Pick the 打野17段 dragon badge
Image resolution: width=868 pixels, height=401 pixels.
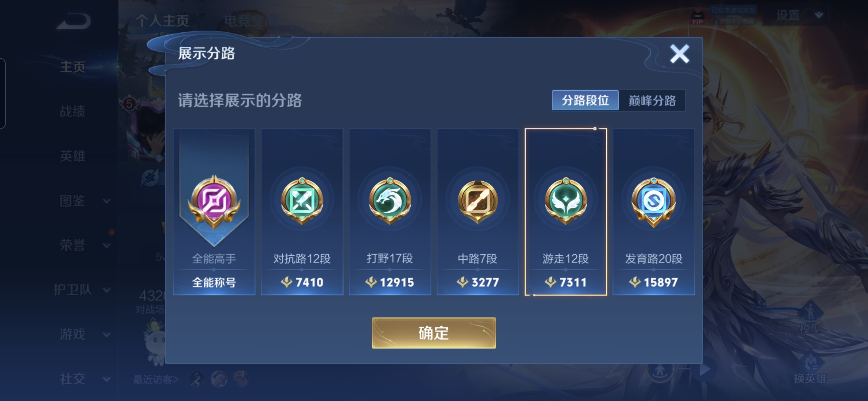pyautogui.click(x=390, y=201)
